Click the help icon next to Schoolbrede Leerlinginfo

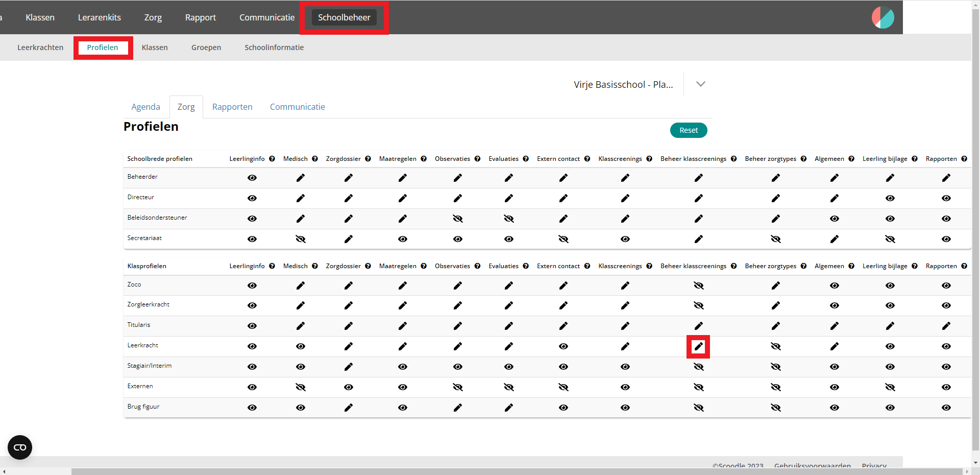point(272,159)
